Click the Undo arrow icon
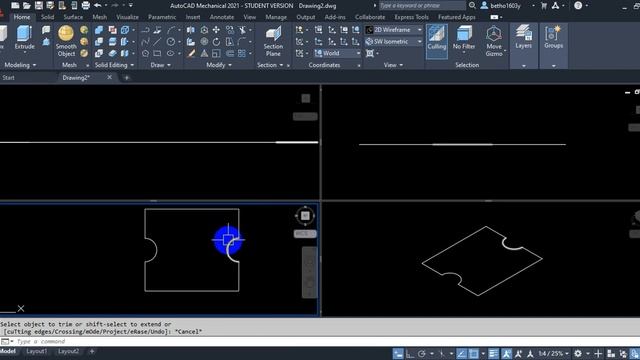 pos(98,6)
